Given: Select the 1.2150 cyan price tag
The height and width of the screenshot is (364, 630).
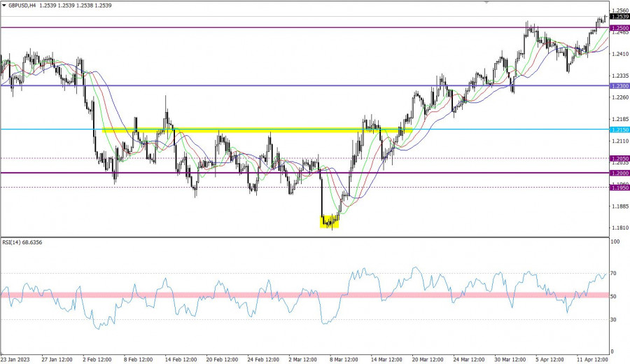Looking at the screenshot, I should pos(619,129).
